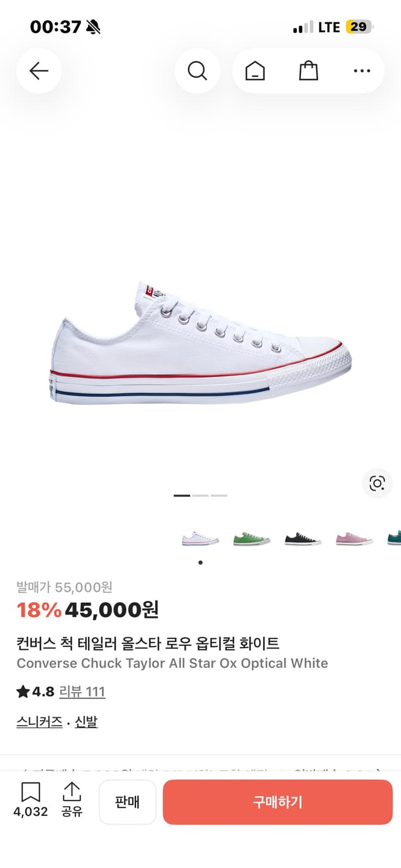
Task: Open the 스니커즈 category link
Action: pos(39,722)
